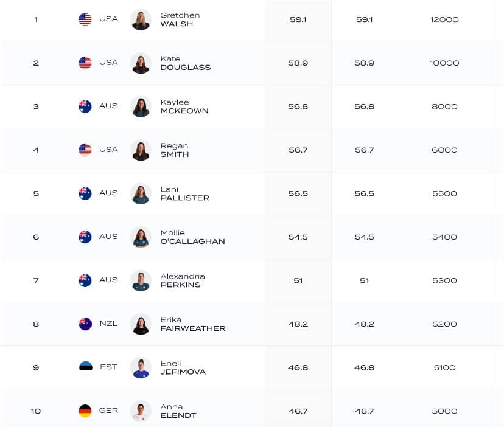Click rank number 7 in the table
This screenshot has height=427, width=504.
[36, 280]
